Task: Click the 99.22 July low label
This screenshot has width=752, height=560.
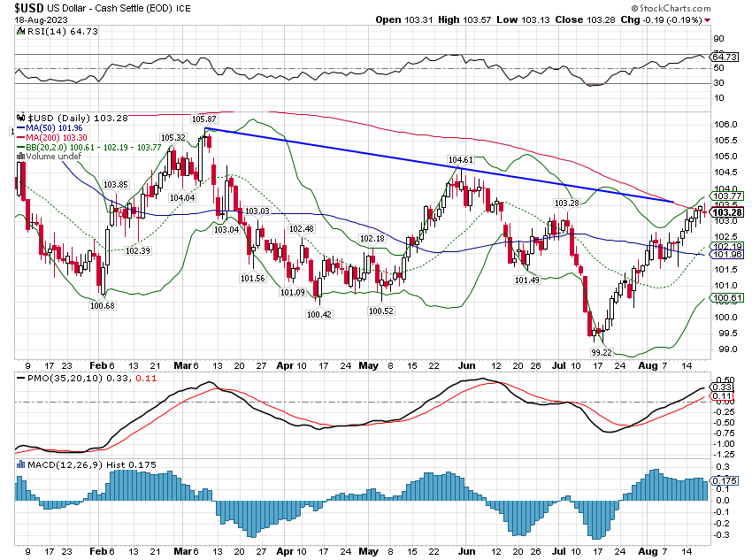Action: click(x=602, y=352)
